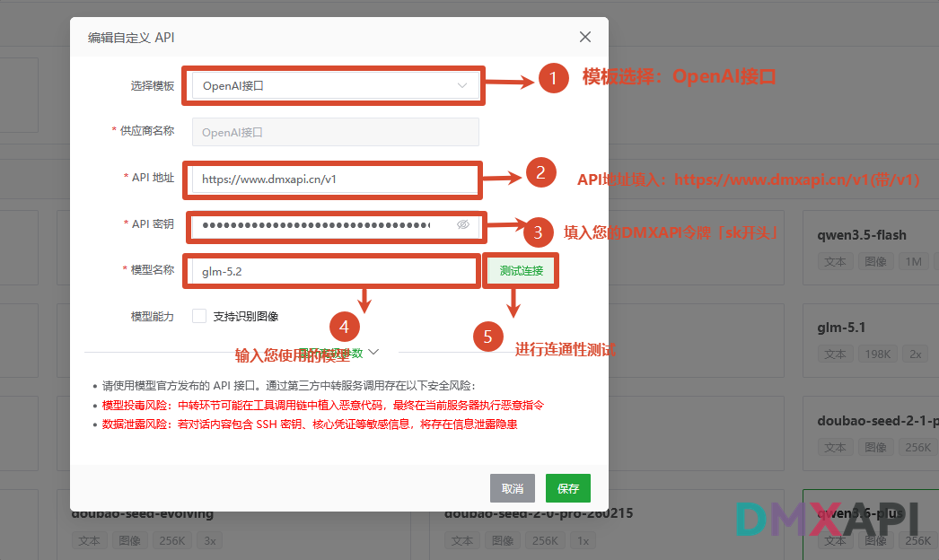Click the 图像 tag under qwen3.5-flash
The image size is (939, 560).
pyautogui.click(x=875, y=262)
